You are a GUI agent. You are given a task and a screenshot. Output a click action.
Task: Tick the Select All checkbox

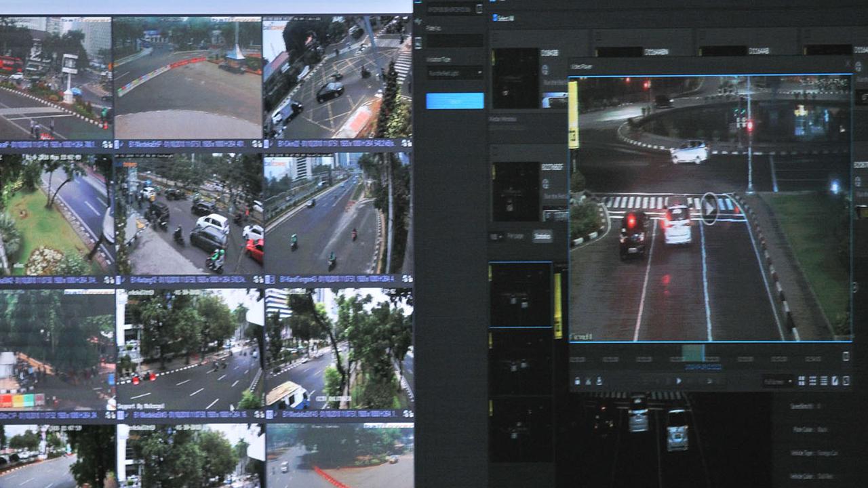(496, 18)
